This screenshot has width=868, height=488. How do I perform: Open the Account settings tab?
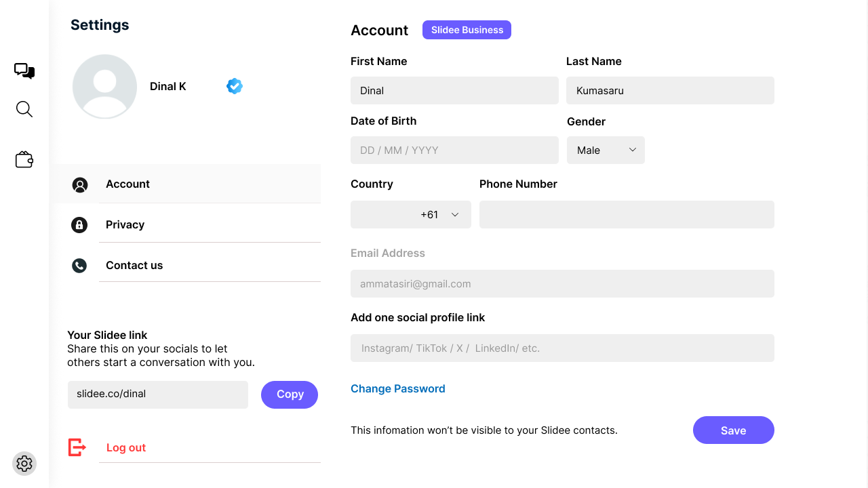pyautogui.click(x=127, y=184)
